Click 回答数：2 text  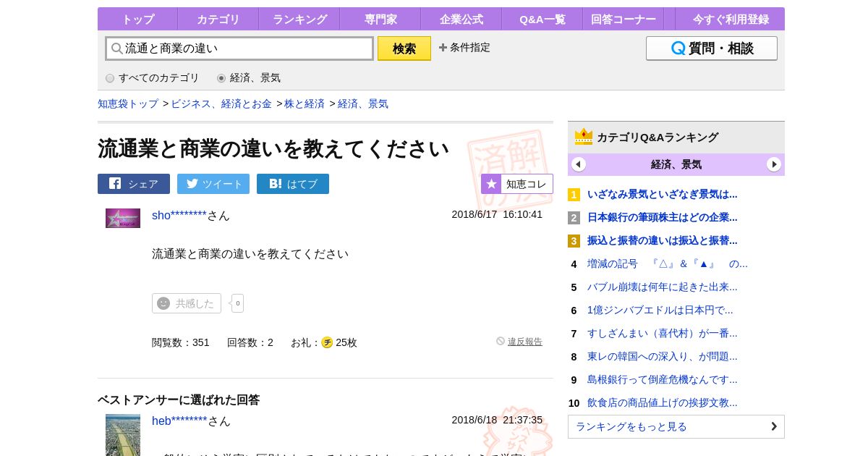(250, 342)
